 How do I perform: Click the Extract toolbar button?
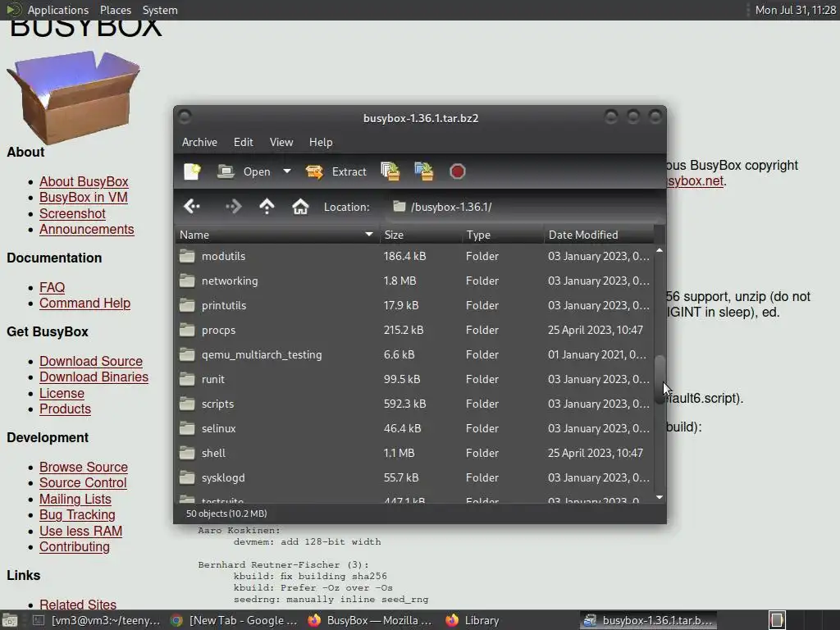(336, 171)
